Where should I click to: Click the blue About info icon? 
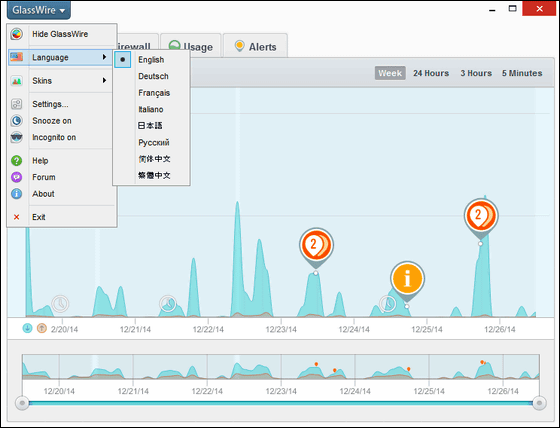point(16,194)
